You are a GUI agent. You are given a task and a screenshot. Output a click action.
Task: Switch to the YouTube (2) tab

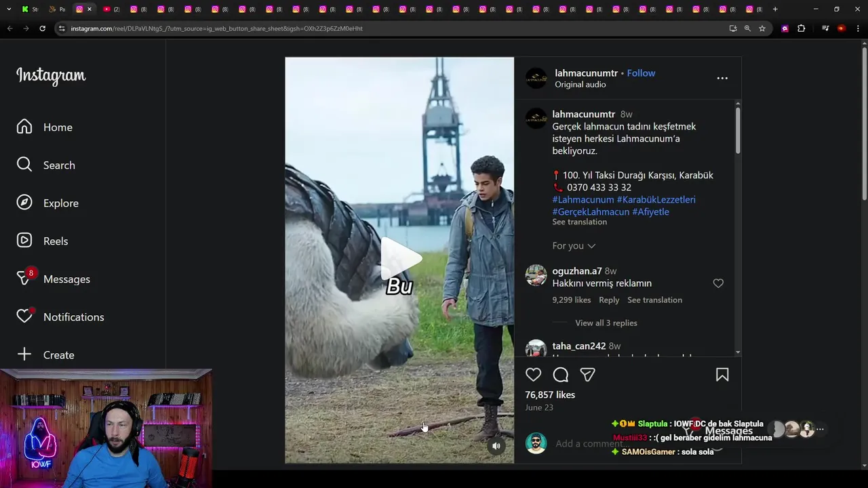coord(111,9)
